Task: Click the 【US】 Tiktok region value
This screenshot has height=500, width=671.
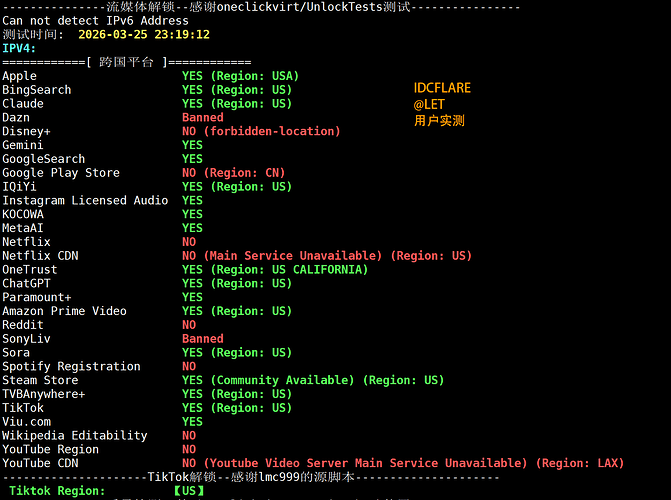Action: (189, 491)
